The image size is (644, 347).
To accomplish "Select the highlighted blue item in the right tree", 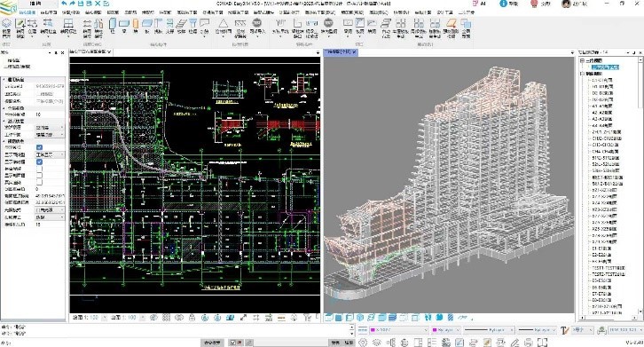I will coord(605,67).
